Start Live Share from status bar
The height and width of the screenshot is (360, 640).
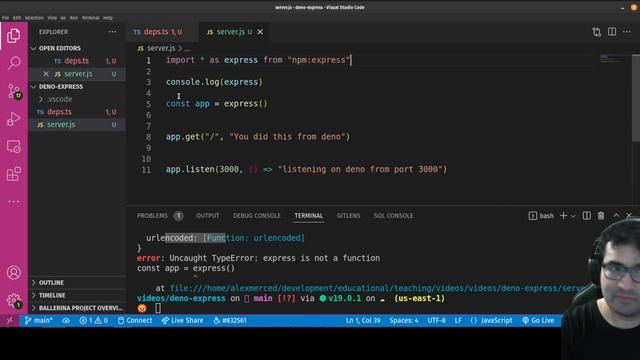(182, 320)
